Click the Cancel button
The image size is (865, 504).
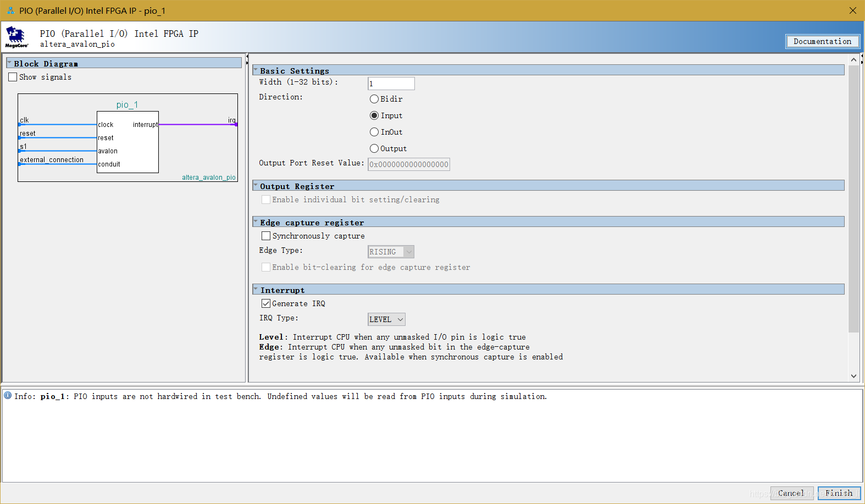click(x=791, y=493)
